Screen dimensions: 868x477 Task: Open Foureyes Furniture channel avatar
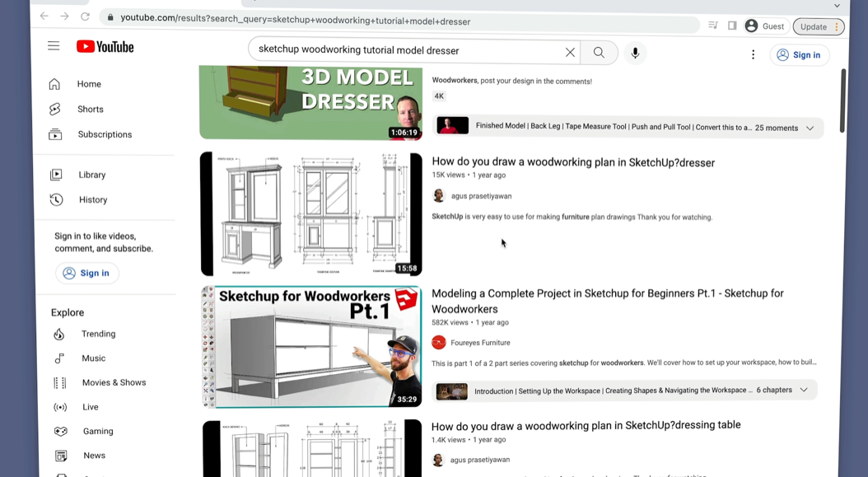[438, 343]
